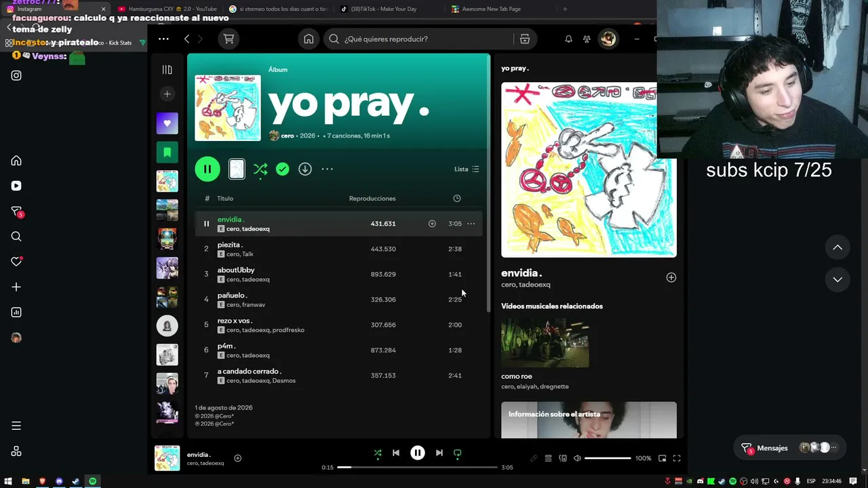Open the Lista view options dropdown
868x488 pixels.
click(x=467, y=169)
